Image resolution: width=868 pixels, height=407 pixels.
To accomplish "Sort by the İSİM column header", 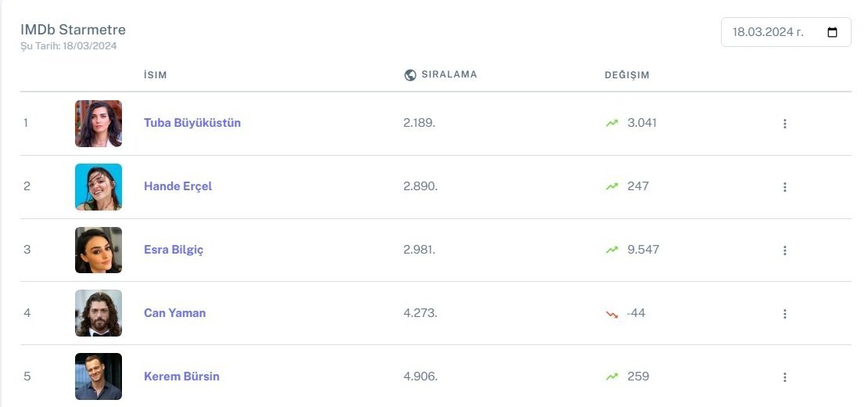I will [156, 75].
